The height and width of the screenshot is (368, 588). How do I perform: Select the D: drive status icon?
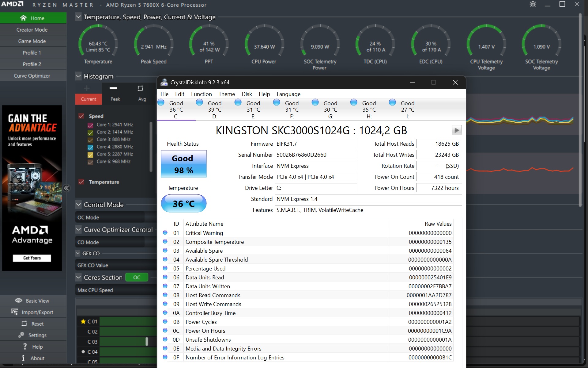[x=199, y=103]
